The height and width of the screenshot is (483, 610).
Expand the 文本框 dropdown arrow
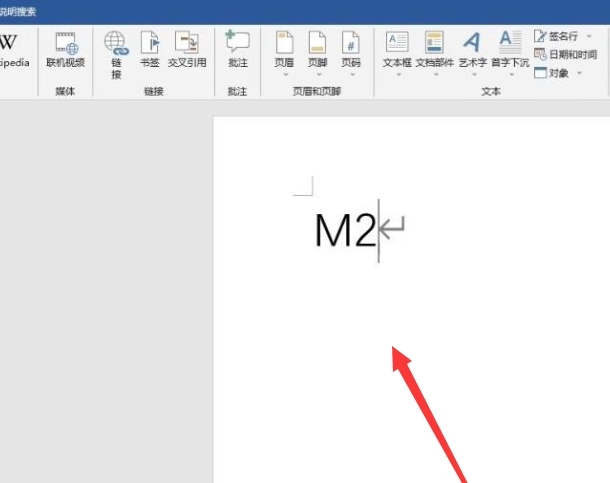[398, 74]
